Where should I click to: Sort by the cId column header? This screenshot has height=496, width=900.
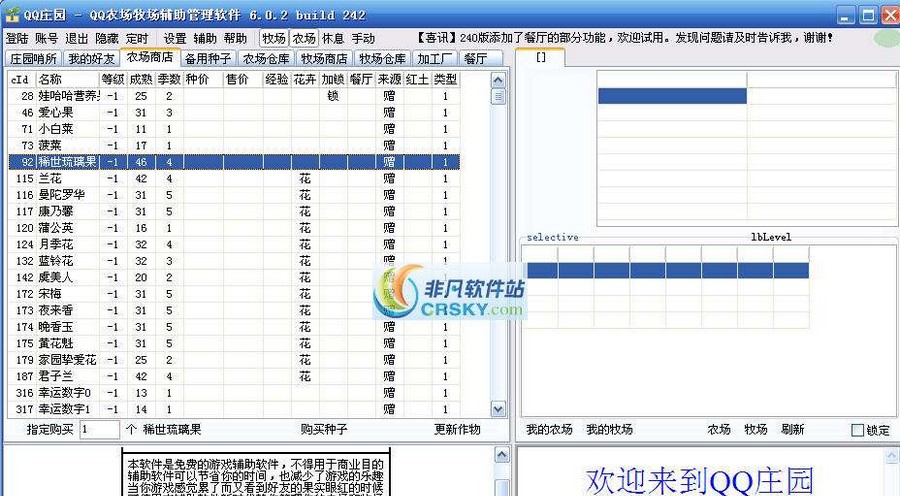coord(22,79)
